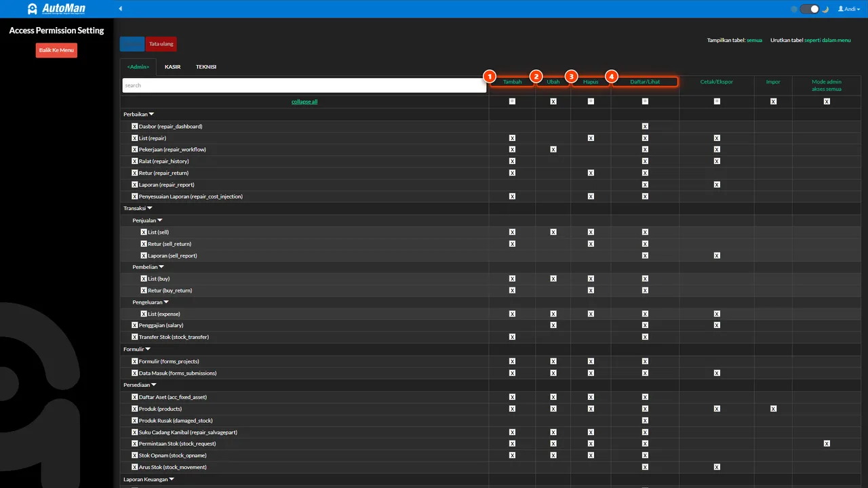
Task: Uncheck Tambah for Penyesuaian Laporan (repair_cost_injection)
Action: coord(512,197)
